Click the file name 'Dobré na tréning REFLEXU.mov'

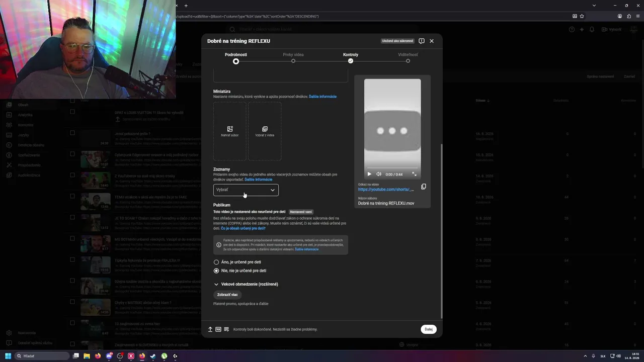(386, 203)
